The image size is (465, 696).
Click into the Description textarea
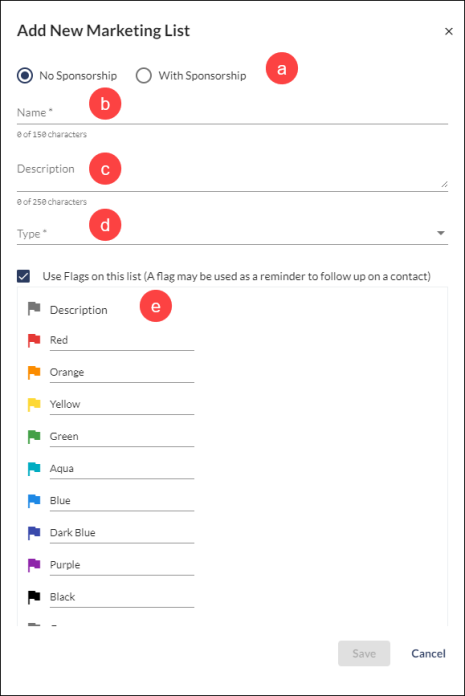pyautogui.click(x=232, y=174)
